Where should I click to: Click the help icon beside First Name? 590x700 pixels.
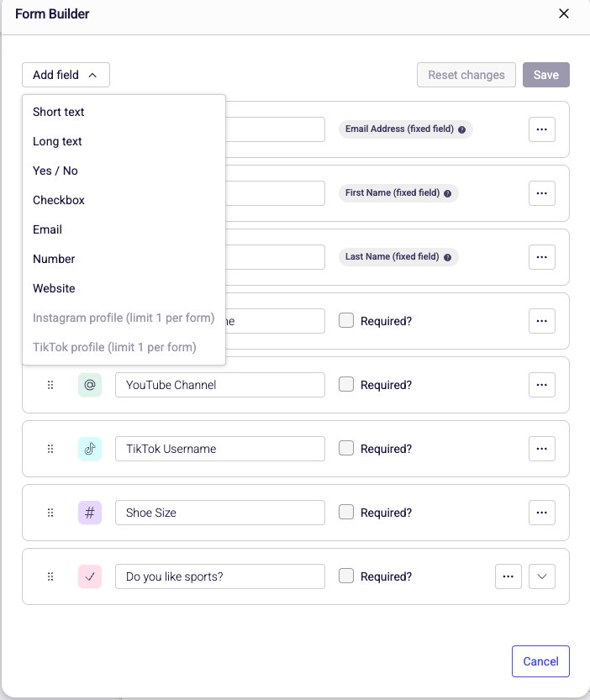tap(447, 193)
